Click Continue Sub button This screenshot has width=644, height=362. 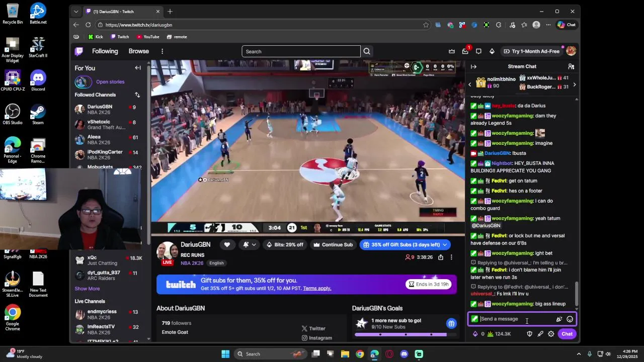click(x=333, y=245)
